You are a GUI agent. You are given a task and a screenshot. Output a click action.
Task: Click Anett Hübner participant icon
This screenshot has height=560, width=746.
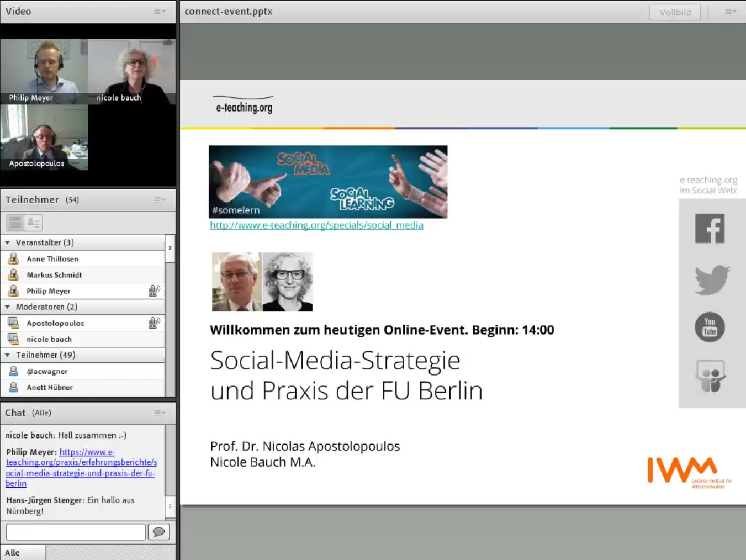(13, 387)
